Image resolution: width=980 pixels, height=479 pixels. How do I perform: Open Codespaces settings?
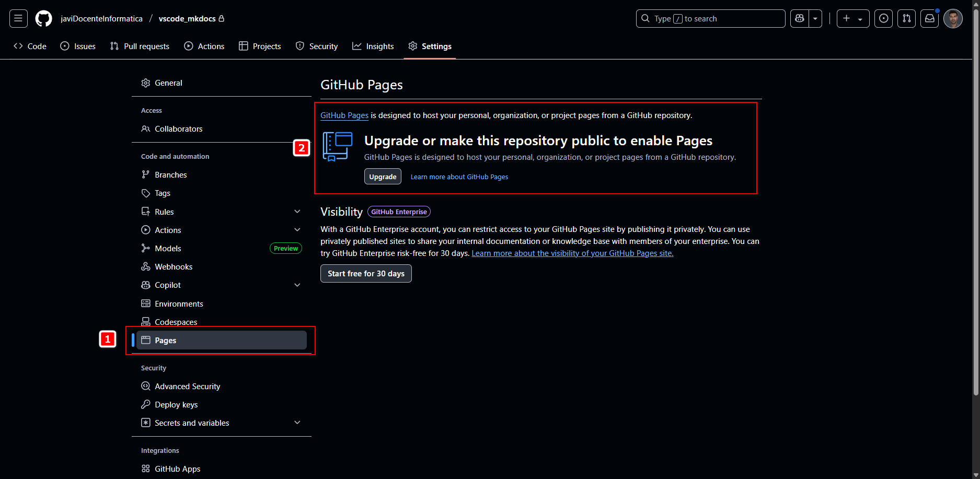(222, 322)
